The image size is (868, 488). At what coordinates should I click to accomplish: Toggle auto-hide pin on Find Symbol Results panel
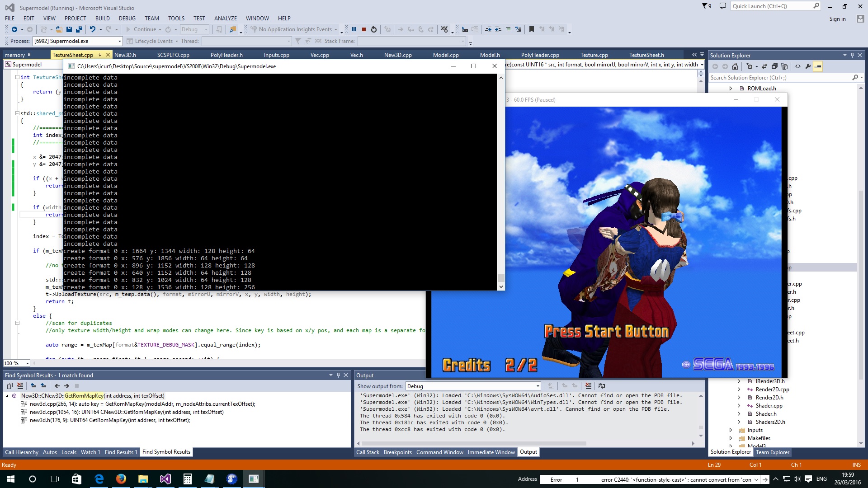338,375
